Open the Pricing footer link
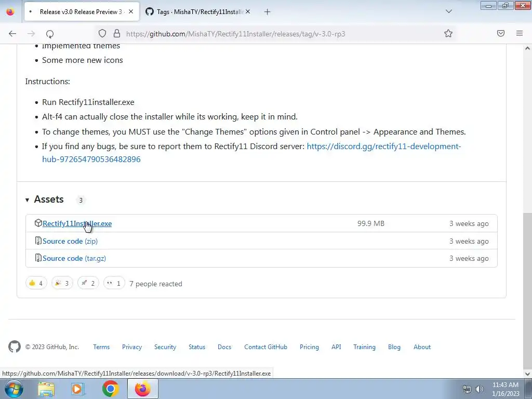 (x=309, y=347)
